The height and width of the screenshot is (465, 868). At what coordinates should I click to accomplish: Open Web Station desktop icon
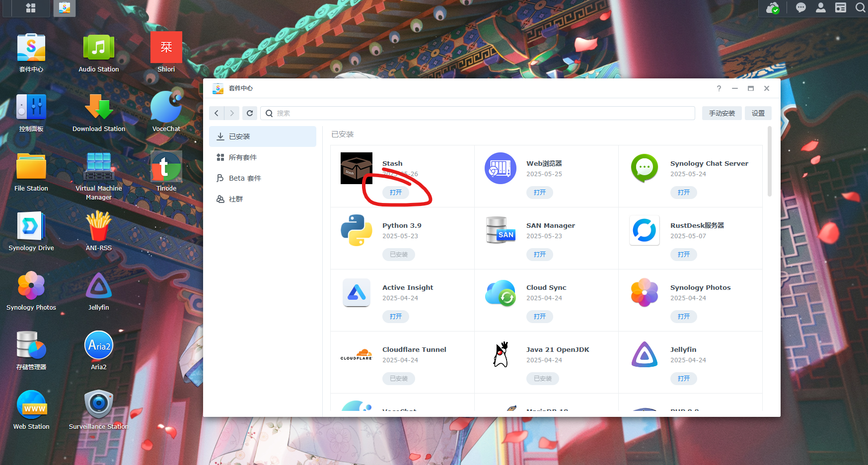tap(31, 405)
